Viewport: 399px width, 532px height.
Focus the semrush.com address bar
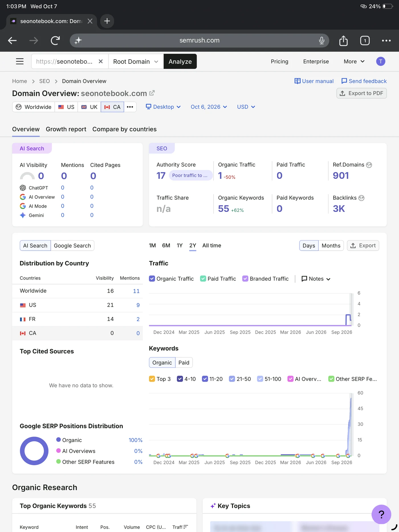point(199,40)
